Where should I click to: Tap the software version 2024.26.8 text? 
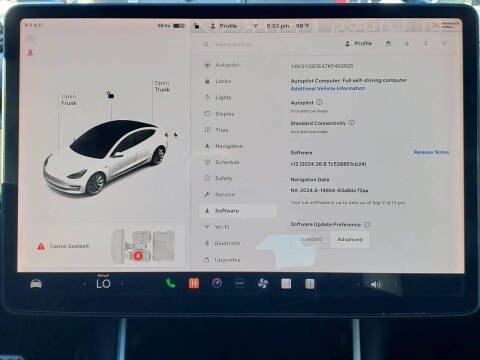329,164
